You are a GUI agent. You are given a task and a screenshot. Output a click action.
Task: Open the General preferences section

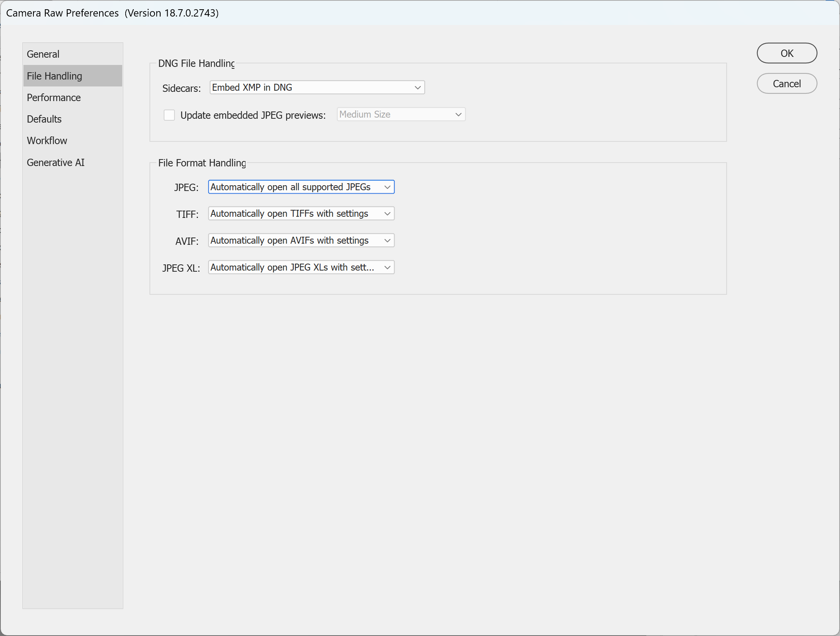point(73,54)
